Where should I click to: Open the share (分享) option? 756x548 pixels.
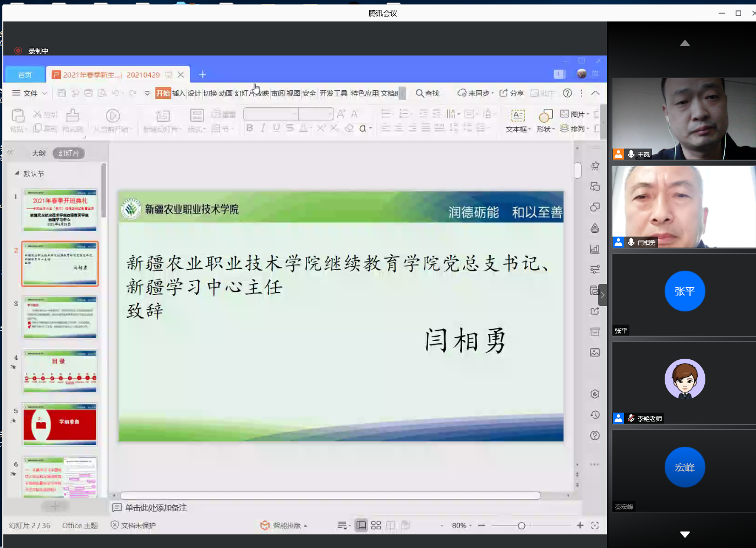(x=511, y=93)
